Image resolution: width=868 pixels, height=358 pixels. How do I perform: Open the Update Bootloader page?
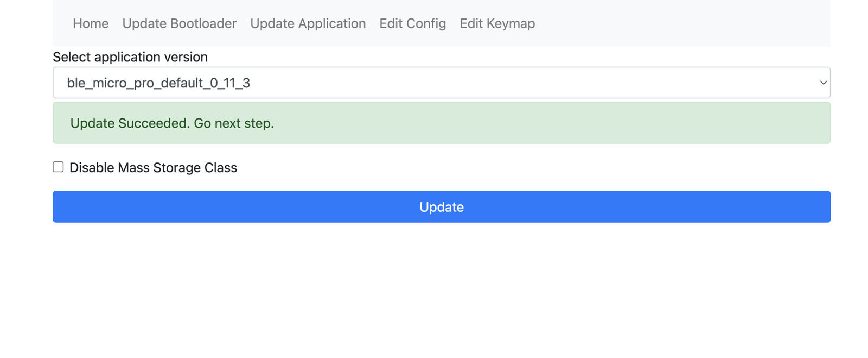[x=179, y=23]
